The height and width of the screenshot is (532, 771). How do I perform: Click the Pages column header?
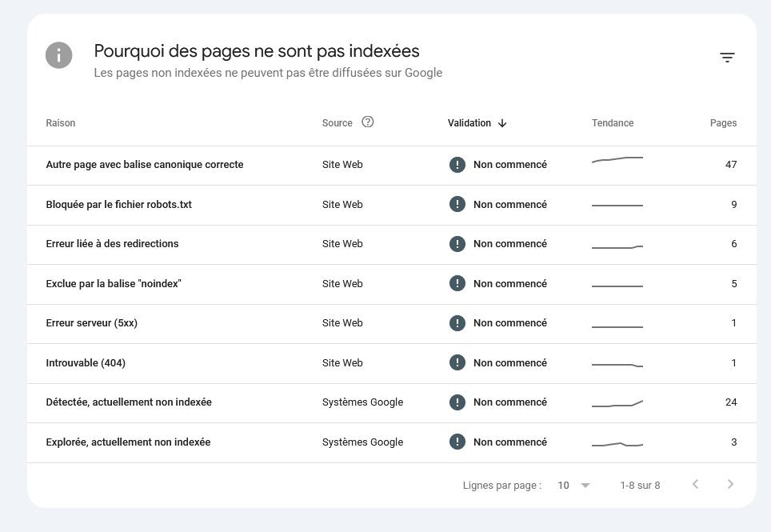(723, 123)
